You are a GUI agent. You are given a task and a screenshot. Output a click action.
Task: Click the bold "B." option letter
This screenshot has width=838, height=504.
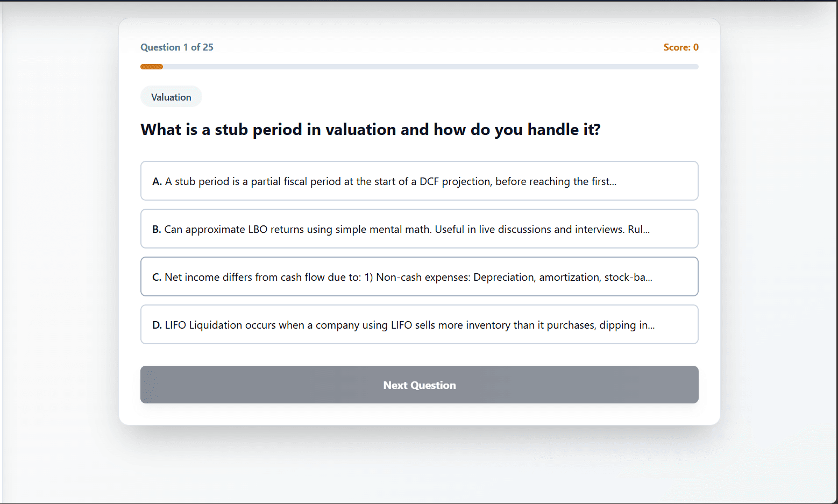click(157, 230)
